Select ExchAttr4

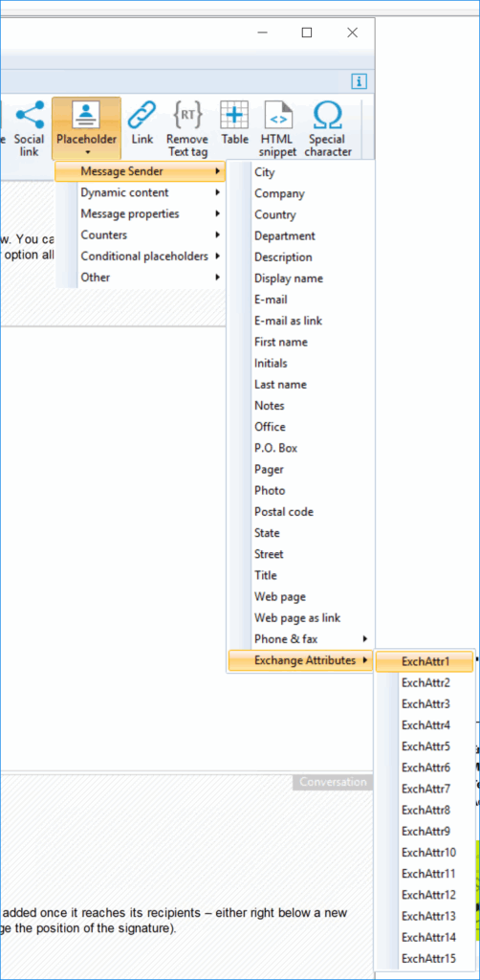coord(425,725)
